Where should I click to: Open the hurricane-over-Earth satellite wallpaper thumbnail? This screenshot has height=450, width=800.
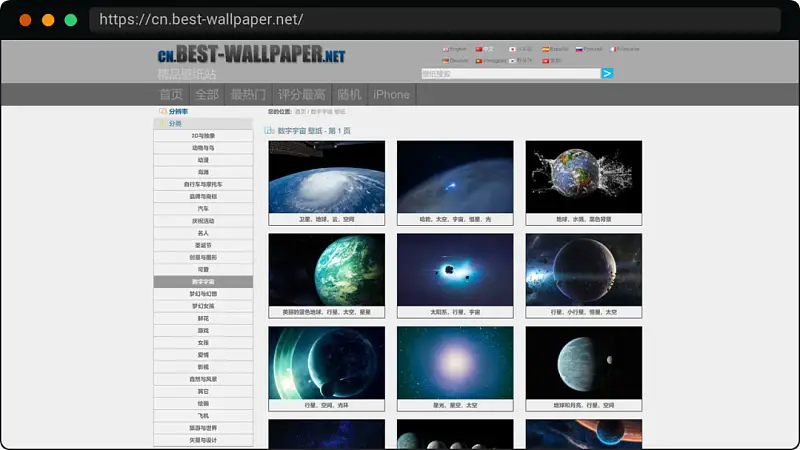[327, 177]
